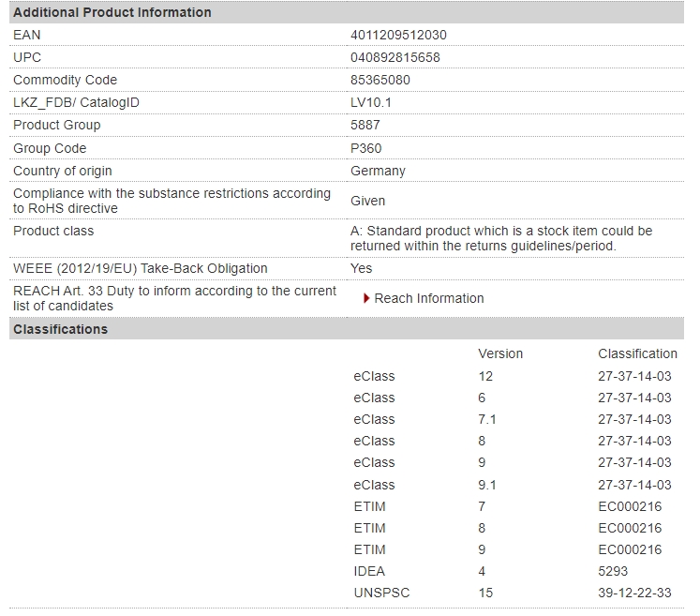
Task: Select the Commodity Code value 85365080
Action: pos(380,80)
